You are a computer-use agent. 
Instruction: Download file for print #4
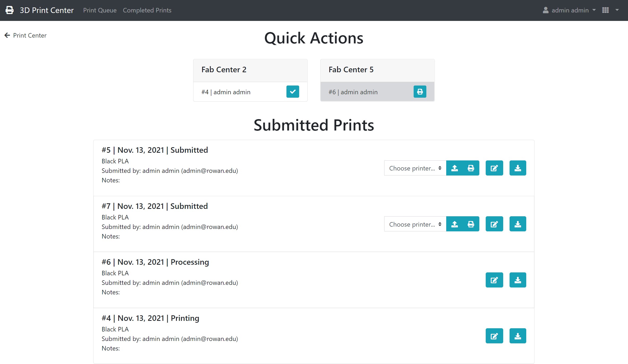pos(518,336)
